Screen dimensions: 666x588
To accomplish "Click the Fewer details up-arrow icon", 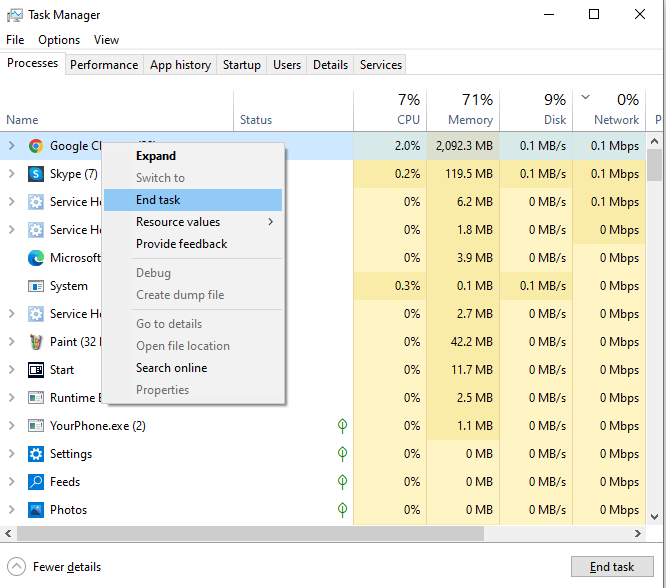I will tap(16, 567).
